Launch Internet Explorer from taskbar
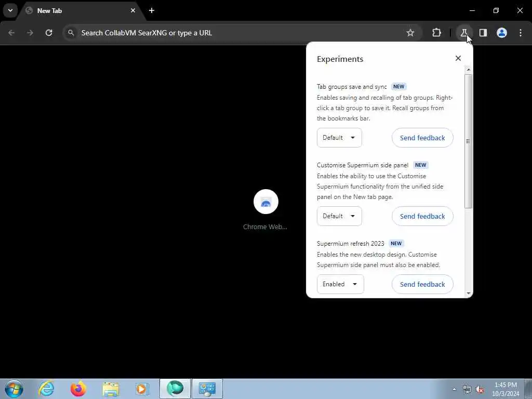Screen dimensions: 532x399 (46, 389)
